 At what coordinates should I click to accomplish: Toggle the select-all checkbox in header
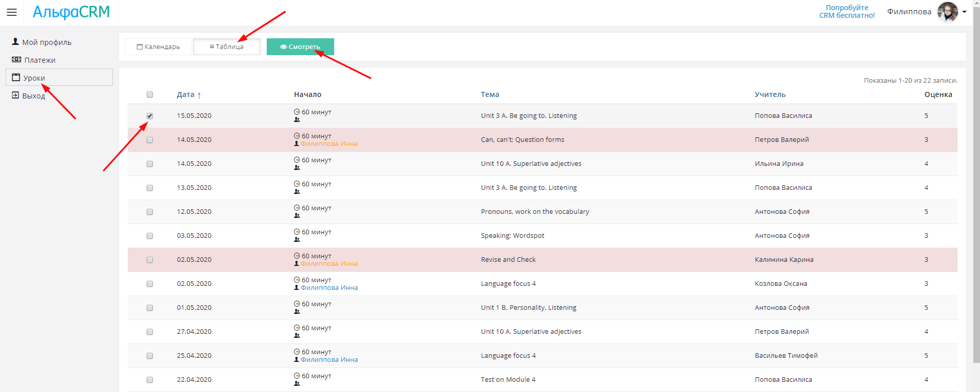click(150, 94)
